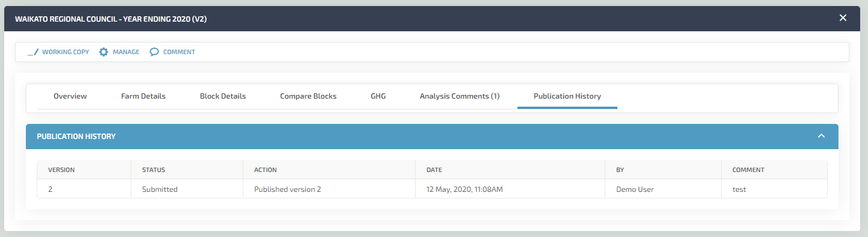Click the COMMENT label in toolbar
Viewport: 868px width, 237px height.
click(x=179, y=52)
